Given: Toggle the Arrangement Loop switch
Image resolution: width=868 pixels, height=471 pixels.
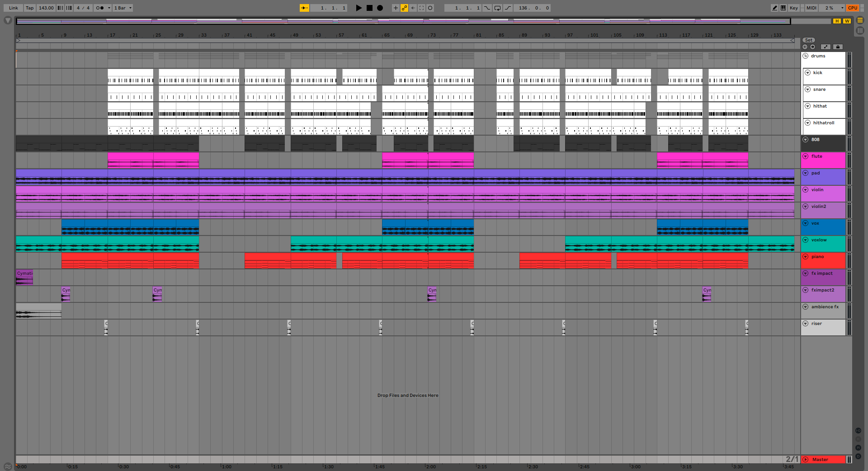Looking at the screenshot, I should 497,8.
